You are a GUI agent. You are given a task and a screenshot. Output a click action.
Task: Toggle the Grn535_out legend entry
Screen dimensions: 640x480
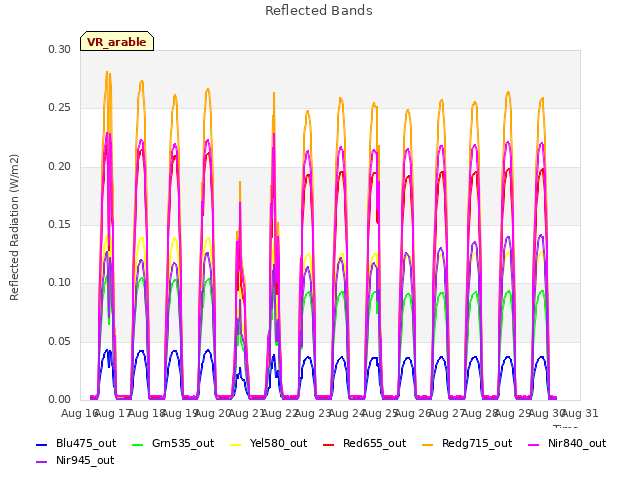click(x=173, y=444)
